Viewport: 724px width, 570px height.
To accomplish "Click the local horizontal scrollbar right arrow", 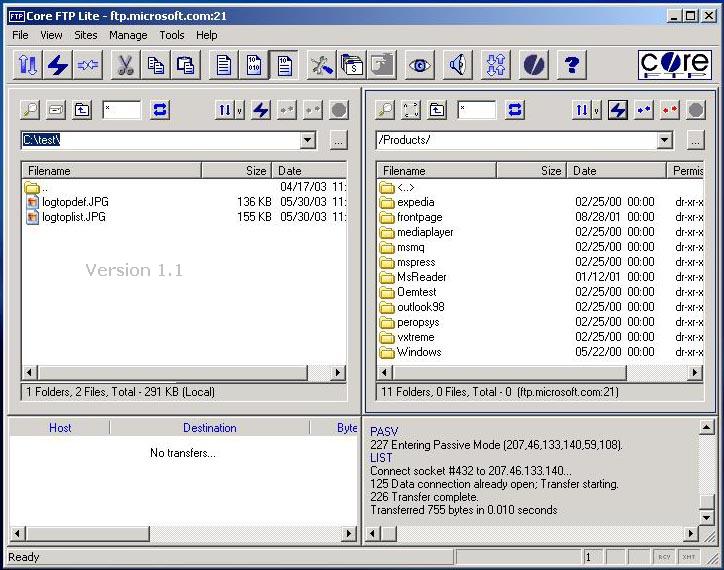I will [x=338, y=372].
